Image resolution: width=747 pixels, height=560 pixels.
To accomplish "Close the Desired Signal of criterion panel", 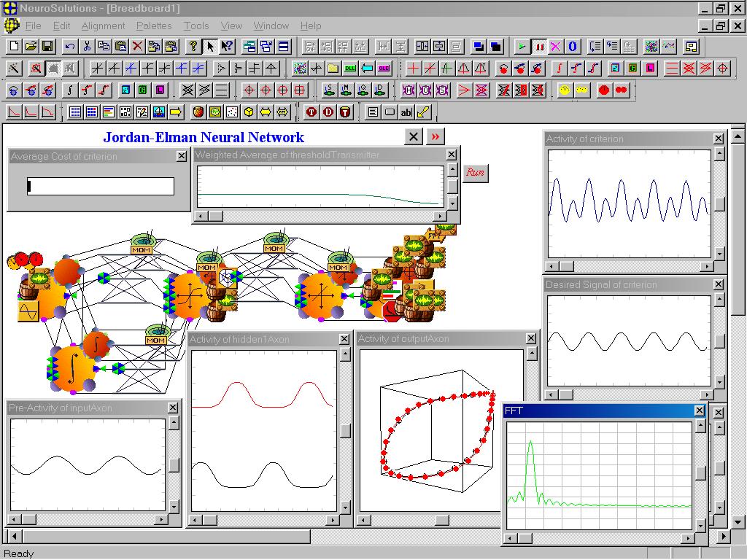I will pos(719,284).
